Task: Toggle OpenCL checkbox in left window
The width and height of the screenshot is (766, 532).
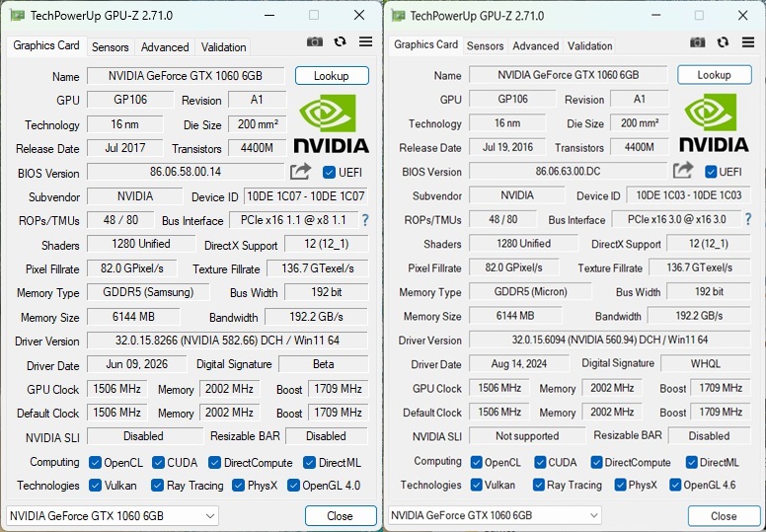Action: point(96,462)
